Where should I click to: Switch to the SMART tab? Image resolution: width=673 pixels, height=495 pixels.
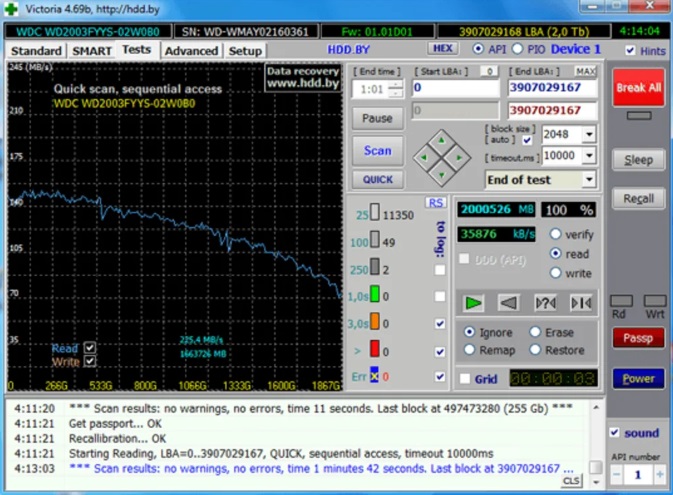pyautogui.click(x=92, y=50)
